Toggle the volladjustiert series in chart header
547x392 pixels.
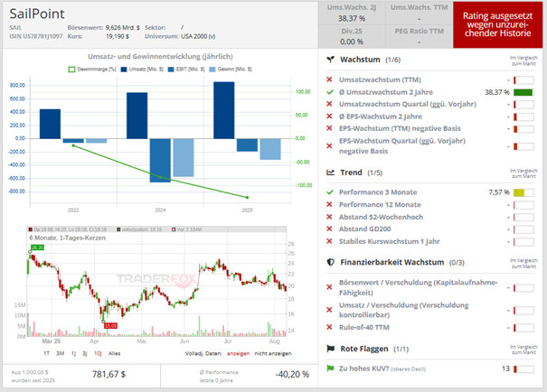[139, 229]
